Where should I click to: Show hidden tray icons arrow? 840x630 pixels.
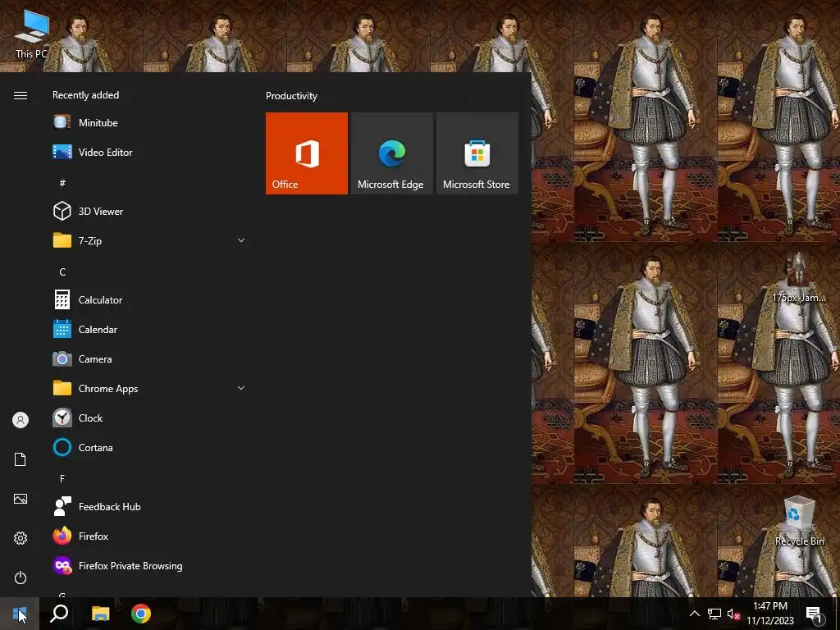(x=694, y=614)
